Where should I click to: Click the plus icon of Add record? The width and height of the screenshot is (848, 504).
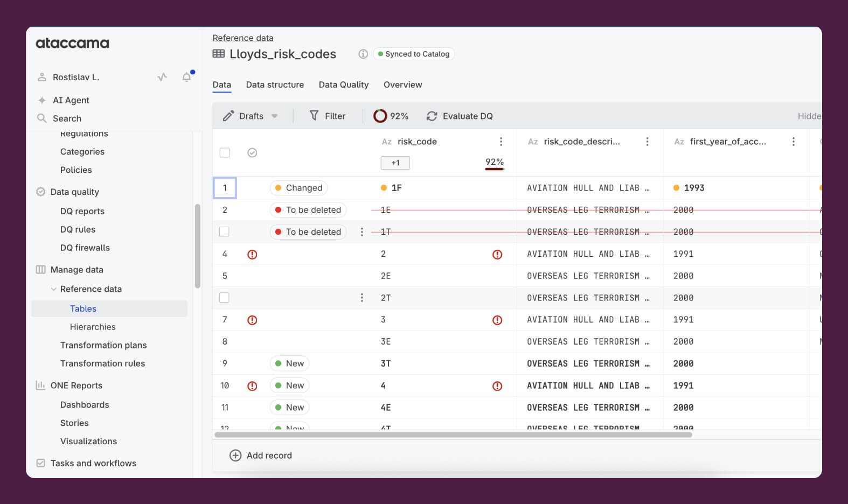click(x=235, y=456)
